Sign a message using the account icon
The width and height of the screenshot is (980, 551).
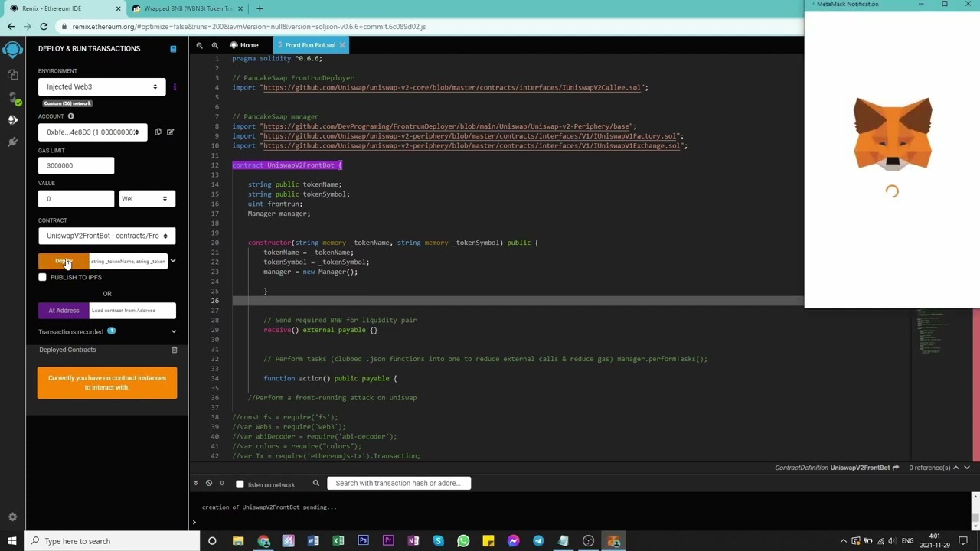170,132
